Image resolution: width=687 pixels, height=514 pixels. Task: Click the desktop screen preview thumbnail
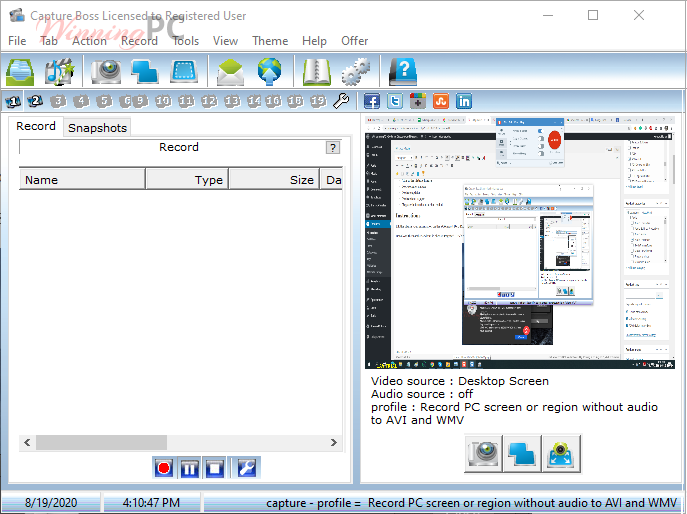(520, 242)
